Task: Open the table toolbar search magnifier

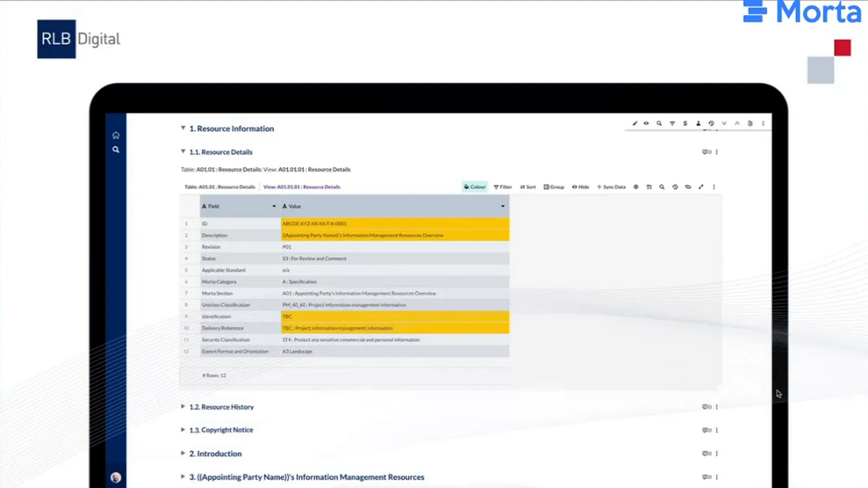Action: coord(662,187)
